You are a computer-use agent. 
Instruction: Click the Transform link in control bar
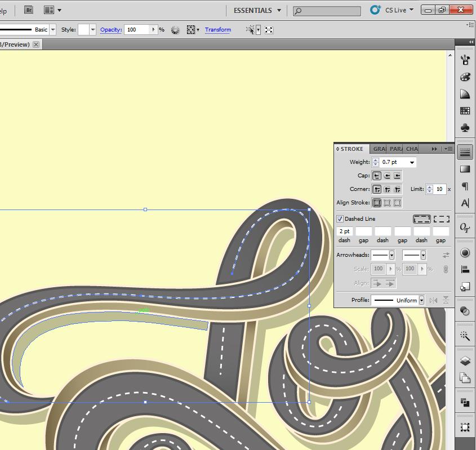coord(218,29)
